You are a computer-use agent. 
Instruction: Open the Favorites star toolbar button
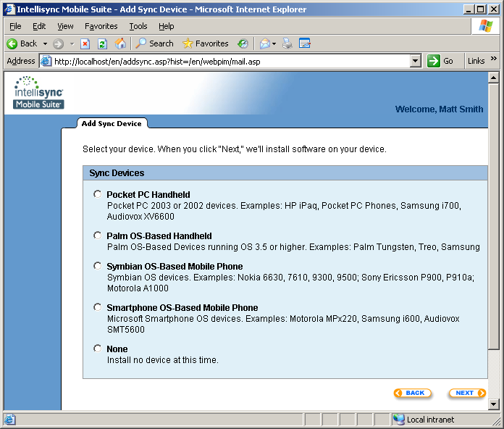pos(206,43)
